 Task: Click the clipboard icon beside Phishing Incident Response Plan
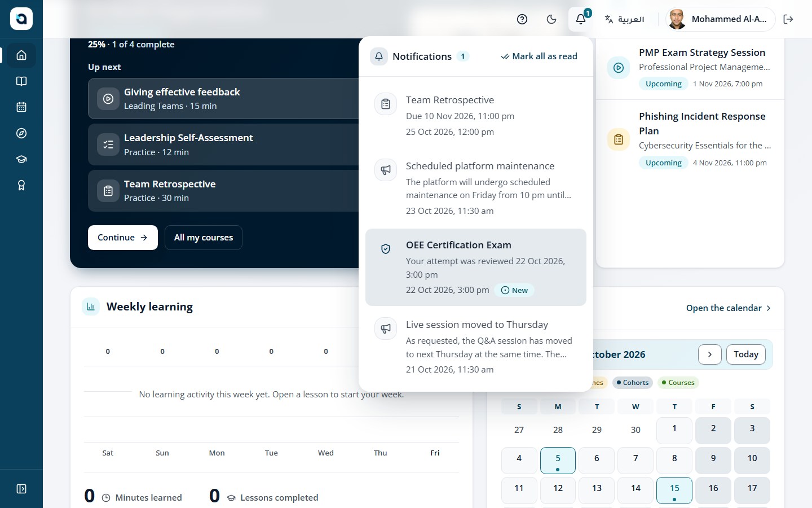[x=619, y=139]
